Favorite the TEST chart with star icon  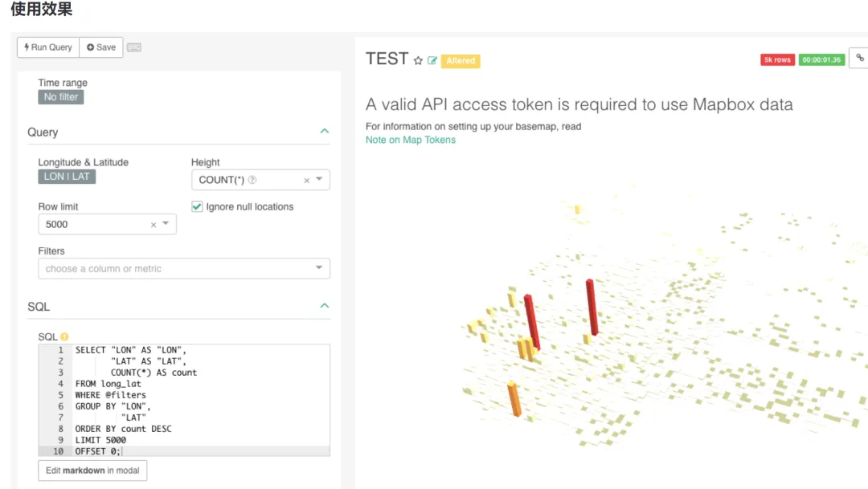click(418, 60)
